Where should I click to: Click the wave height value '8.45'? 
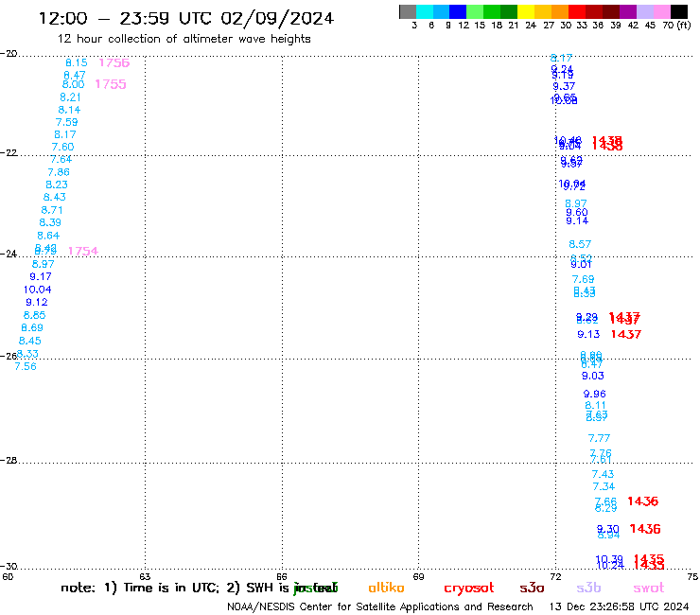[x=30, y=341]
